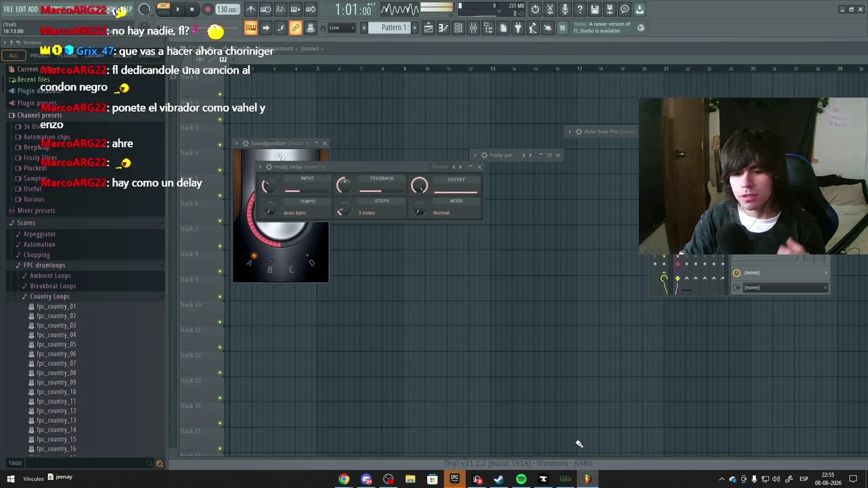Open the speech bubble project info icon
This screenshot has width=868, height=488.
pos(625,9)
